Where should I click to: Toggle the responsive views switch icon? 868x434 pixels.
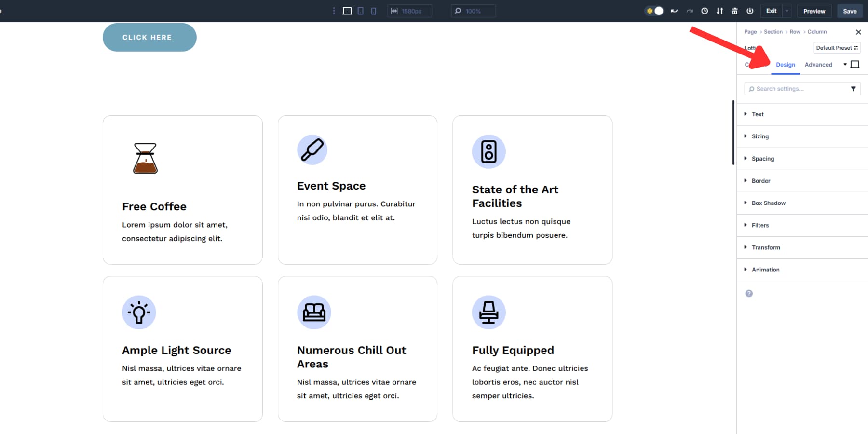[x=720, y=11]
